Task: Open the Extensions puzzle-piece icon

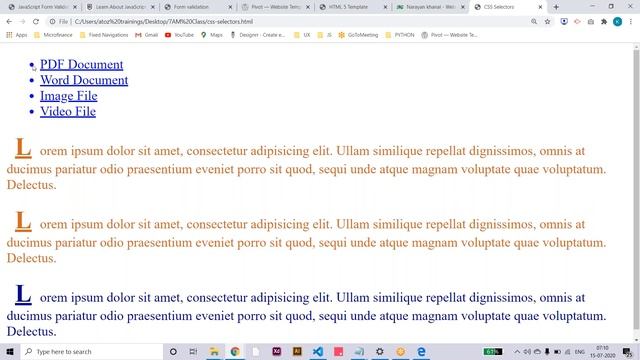Action: pos(604,22)
